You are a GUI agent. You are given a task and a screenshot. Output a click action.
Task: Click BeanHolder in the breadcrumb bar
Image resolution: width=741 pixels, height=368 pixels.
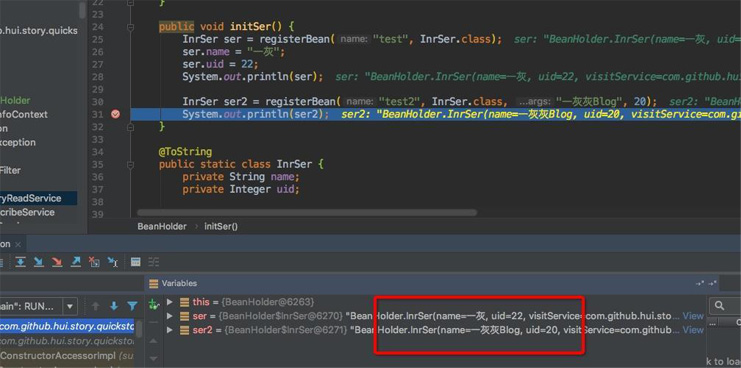[162, 226]
